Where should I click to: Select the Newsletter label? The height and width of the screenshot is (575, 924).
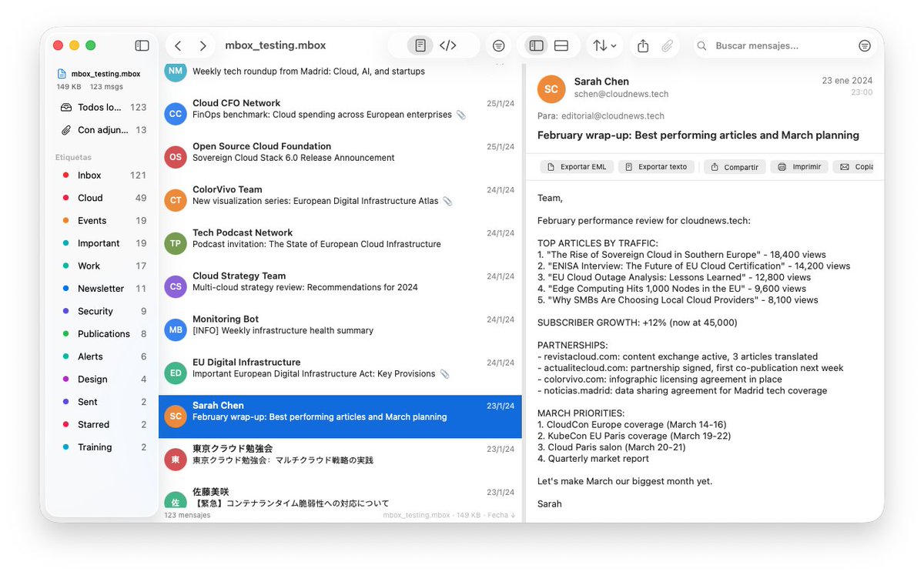(x=102, y=289)
